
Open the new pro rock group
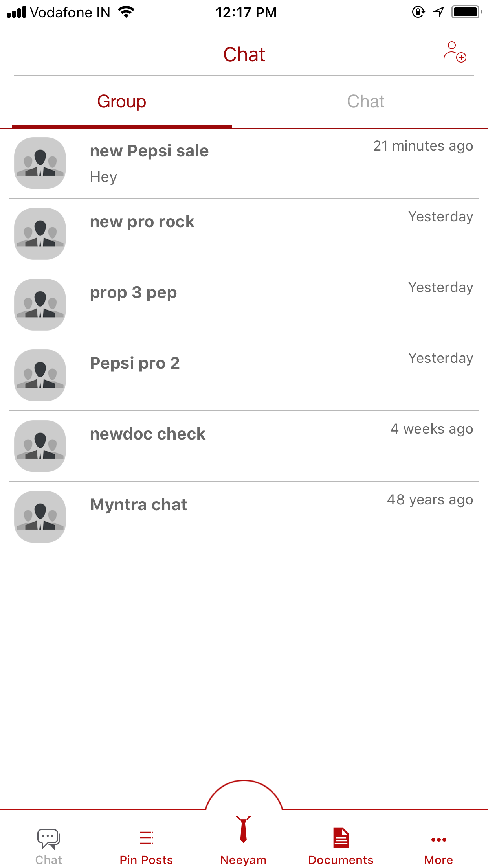click(142, 222)
